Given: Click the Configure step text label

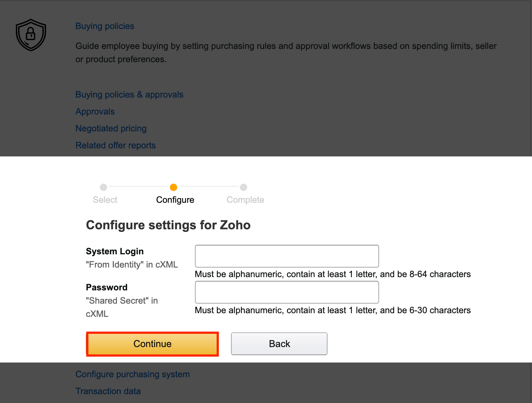Looking at the screenshot, I should pos(175,200).
